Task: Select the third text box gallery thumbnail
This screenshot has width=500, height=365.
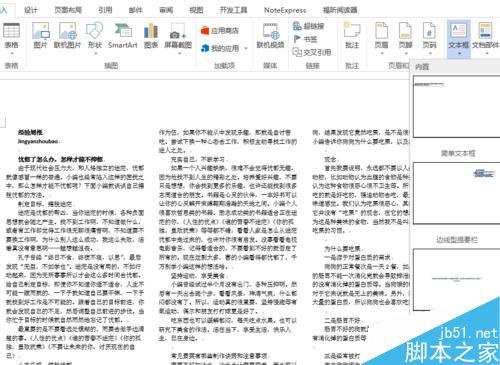Action: click(x=456, y=279)
